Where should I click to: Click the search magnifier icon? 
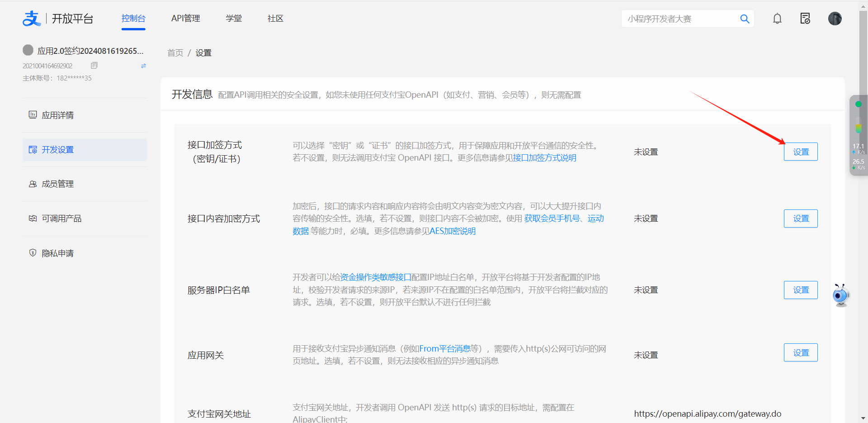(x=745, y=19)
